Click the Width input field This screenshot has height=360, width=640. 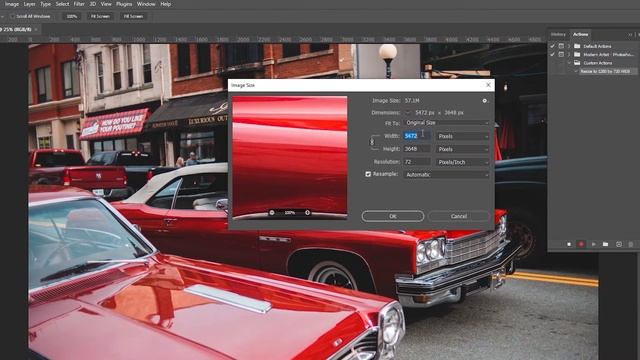pyautogui.click(x=417, y=136)
